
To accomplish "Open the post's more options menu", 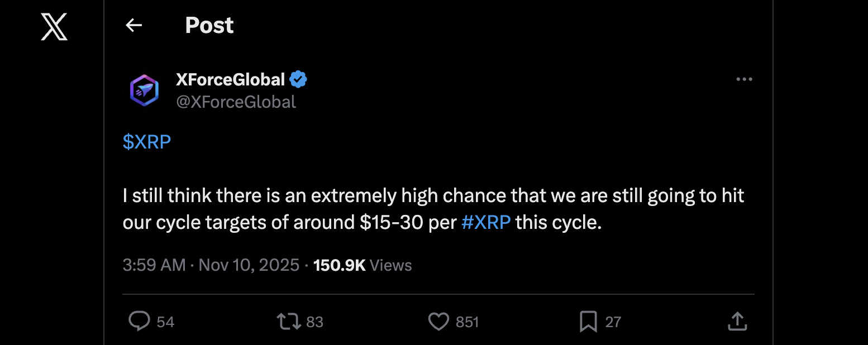I will click(744, 80).
